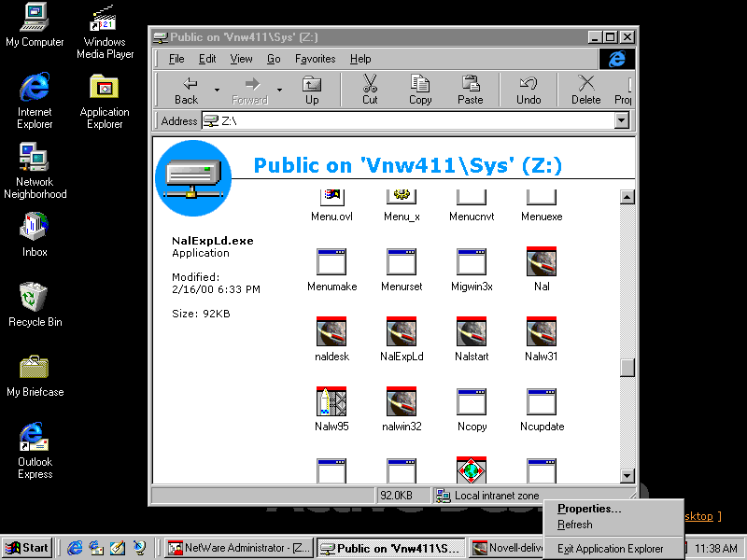
Task: Open the Favorites menu
Action: coord(315,59)
